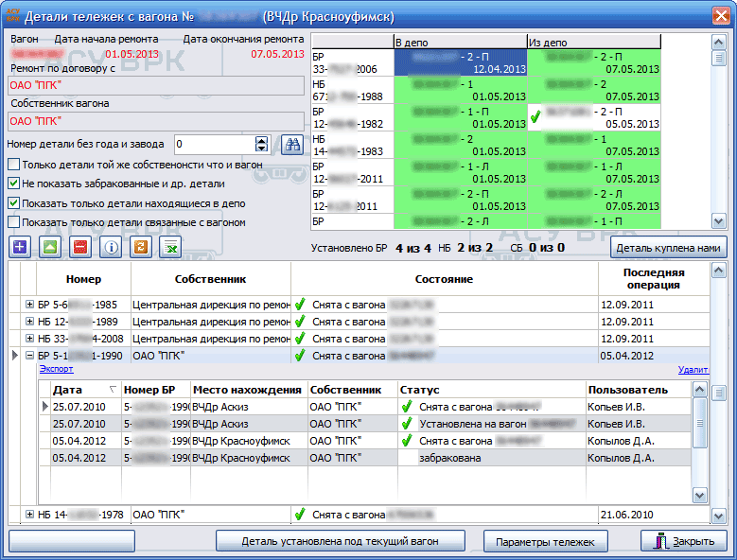Expand the БР 5-6…-1985 row
The image size is (737, 560).
[29, 305]
